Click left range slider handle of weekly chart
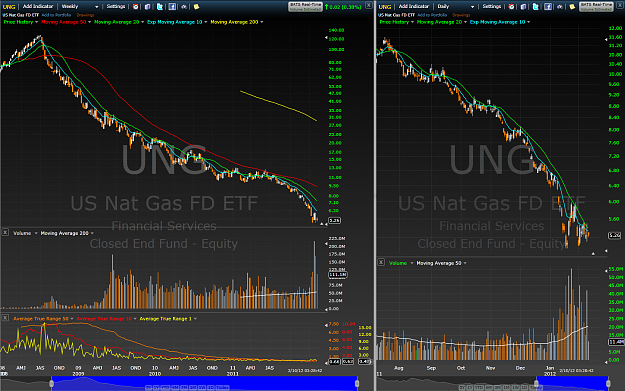The image size is (625, 391). pyautogui.click(x=51, y=383)
